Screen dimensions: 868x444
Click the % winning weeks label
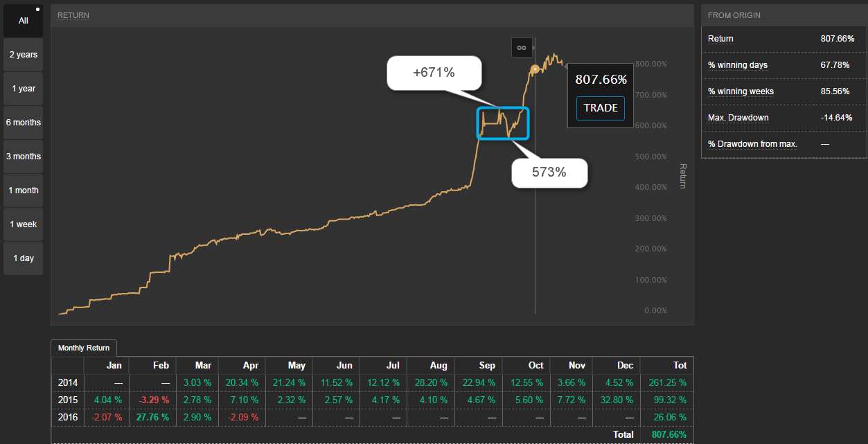coord(741,91)
